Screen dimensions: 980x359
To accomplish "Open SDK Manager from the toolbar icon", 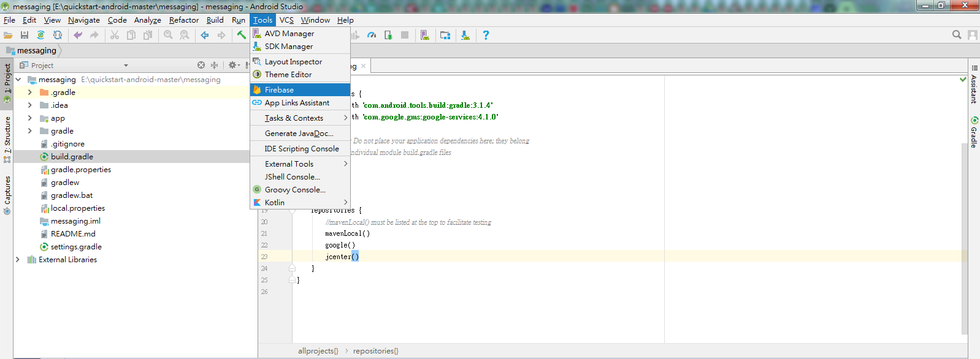I will tap(465, 36).
